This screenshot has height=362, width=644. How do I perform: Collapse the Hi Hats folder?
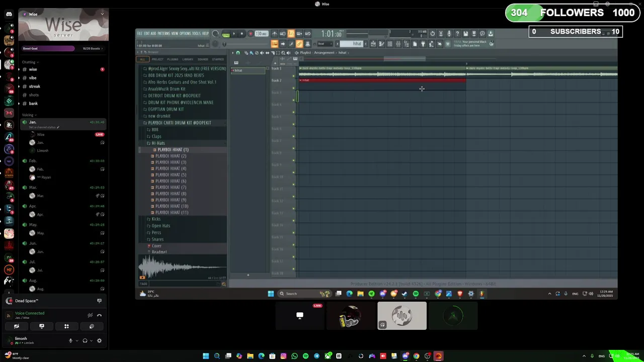158,143
